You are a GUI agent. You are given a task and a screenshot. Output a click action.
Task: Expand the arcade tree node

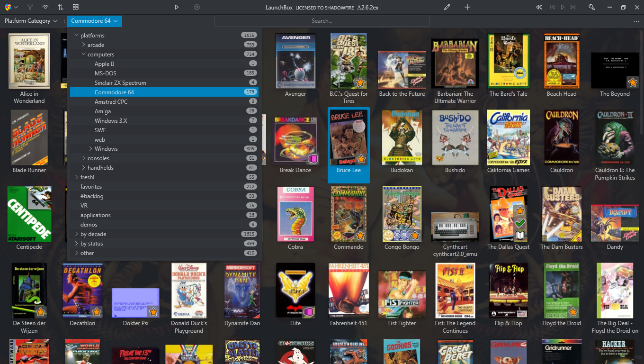coord(83,45)
